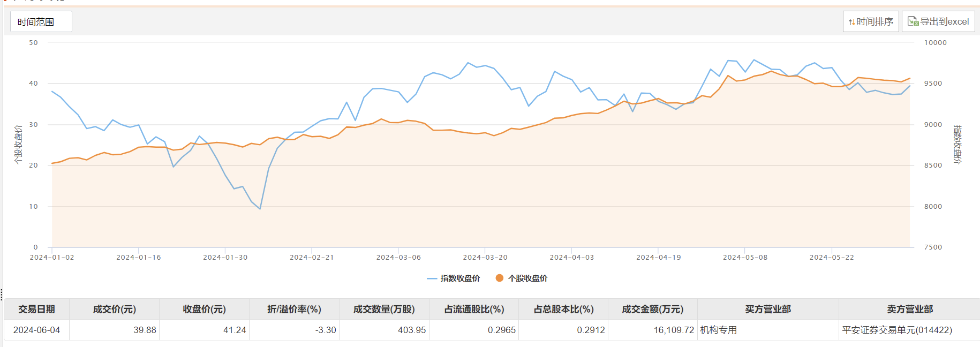Click the 2024-03-20 x-axis date label
Screen dimensions: 980x347
coord(485,258)
